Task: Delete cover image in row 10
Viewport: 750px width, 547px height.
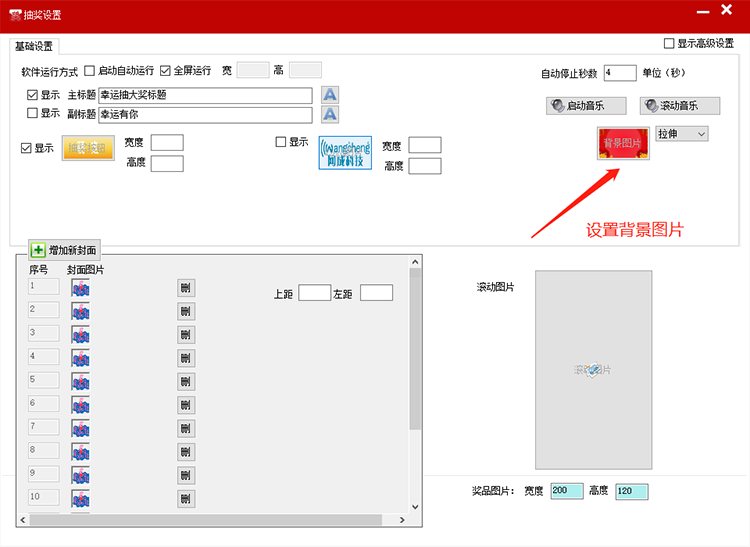Action: click(x=185, y=498)
